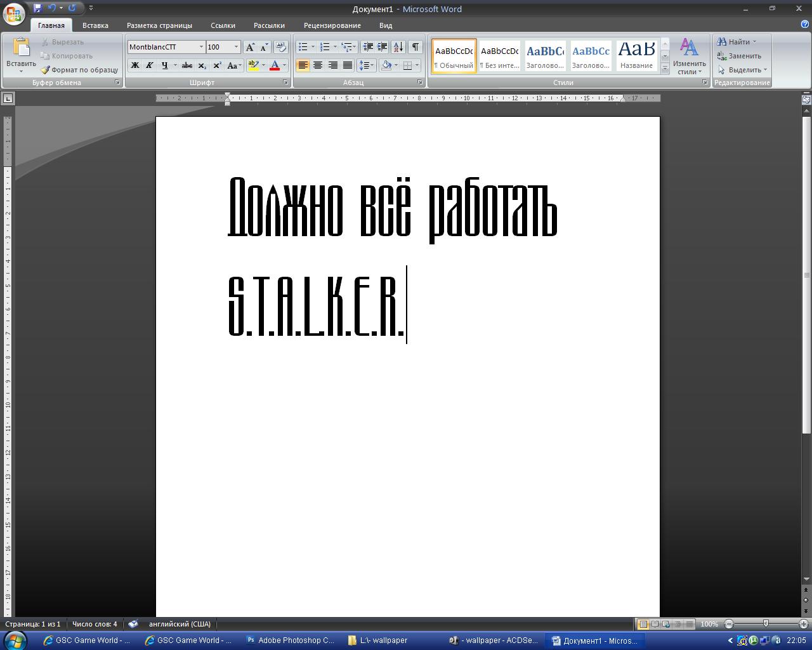Click the английский (США) language indicator
Screen dimensions: 812x650
[180, 624]
